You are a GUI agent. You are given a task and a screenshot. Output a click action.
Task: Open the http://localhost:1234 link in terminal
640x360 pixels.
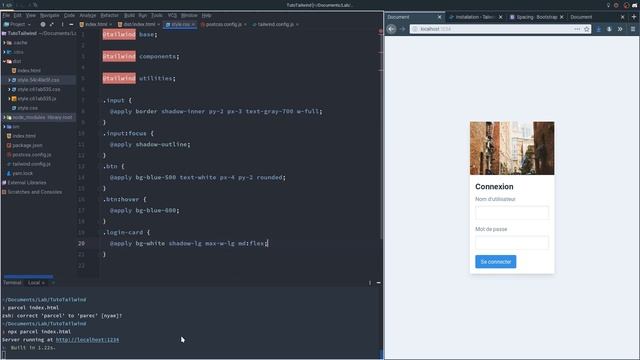pos(87,340)
